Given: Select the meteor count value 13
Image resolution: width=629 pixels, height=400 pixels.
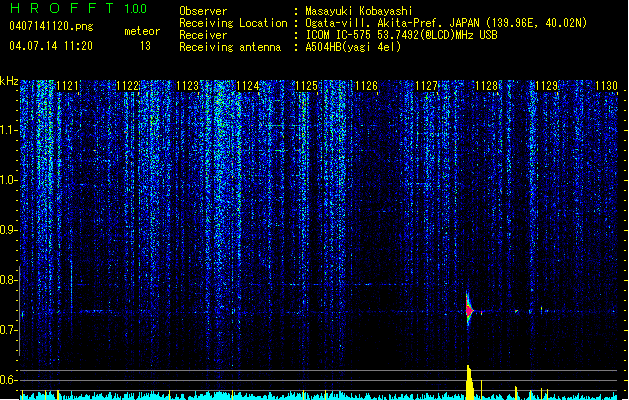Looking at the screenshot, I should [145, 46].
